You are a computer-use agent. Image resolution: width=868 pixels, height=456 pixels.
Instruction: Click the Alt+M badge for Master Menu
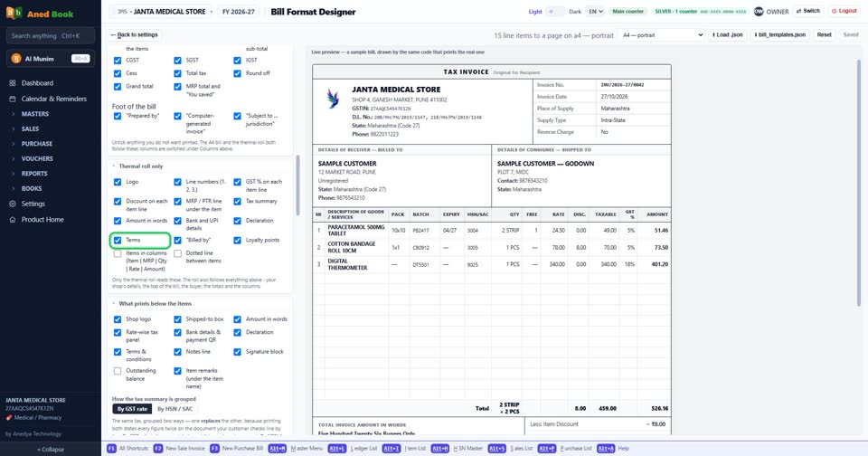[278, 448]
